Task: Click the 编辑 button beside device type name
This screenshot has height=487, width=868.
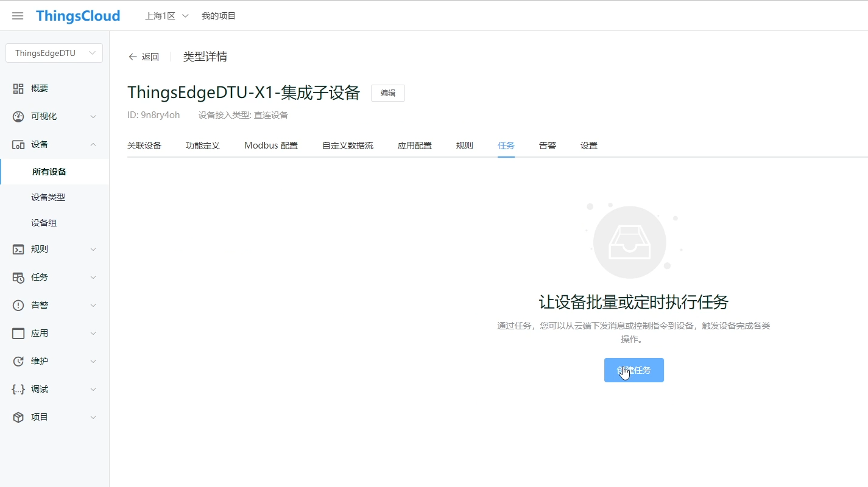Action: (388, 93)
